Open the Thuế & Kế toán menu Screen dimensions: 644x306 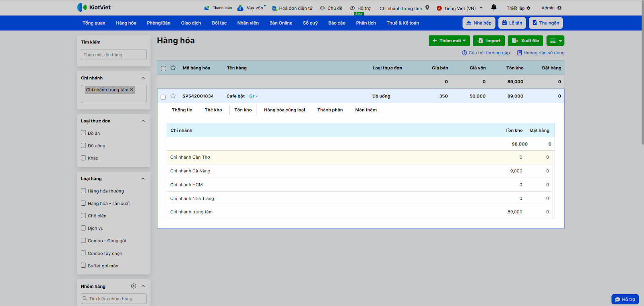click(x=403, y=23)
